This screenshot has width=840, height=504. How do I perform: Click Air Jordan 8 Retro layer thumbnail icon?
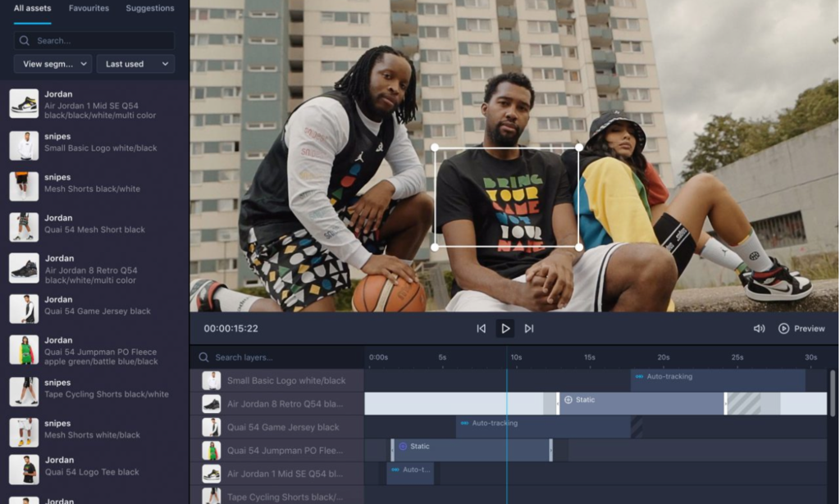[212, 404]
